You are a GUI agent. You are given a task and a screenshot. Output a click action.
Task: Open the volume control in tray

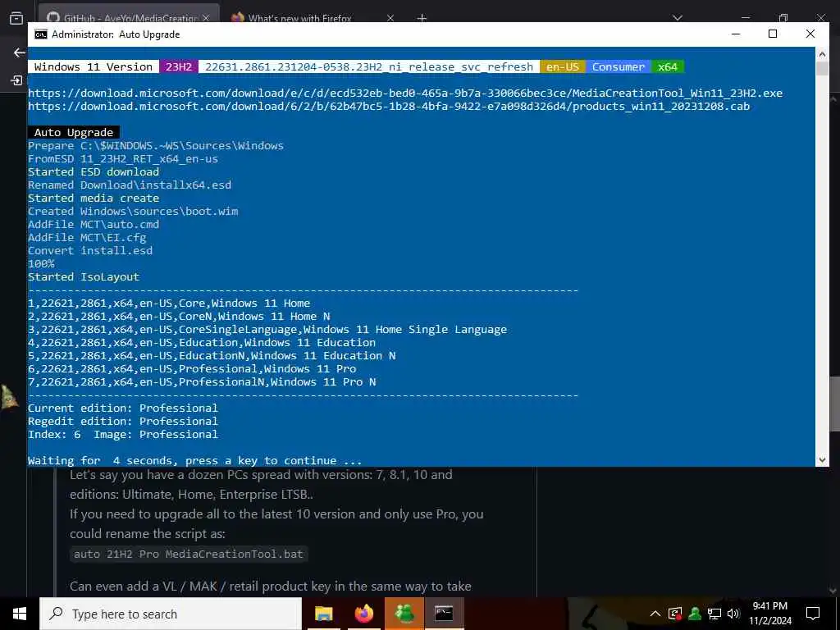click(x=733, y=614)
